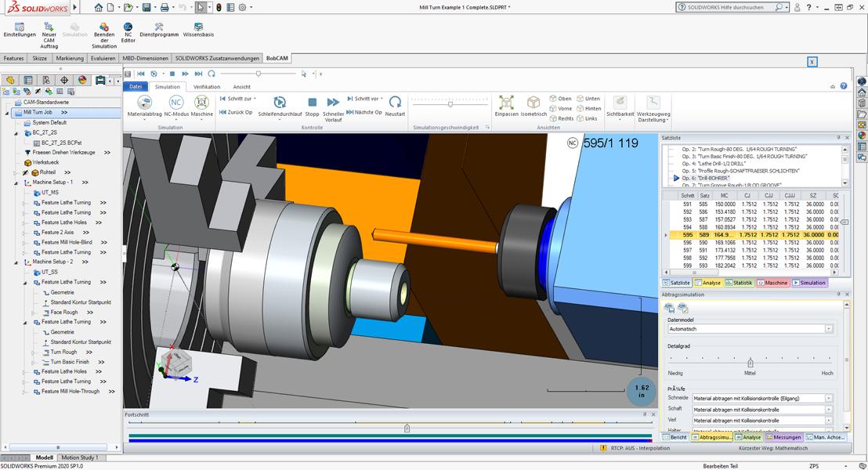The width and height of the screenshot is (868, 470).
Task: Select row 596 in the Satzliste table
Action: tap(754, 243)
